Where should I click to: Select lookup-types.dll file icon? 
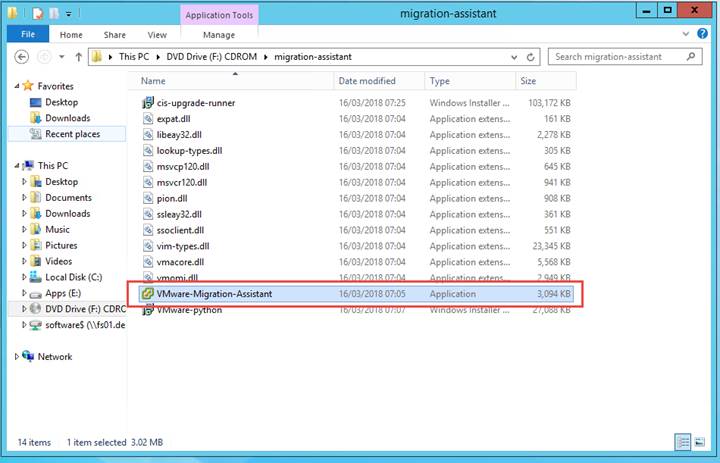[x=148, y=151]
